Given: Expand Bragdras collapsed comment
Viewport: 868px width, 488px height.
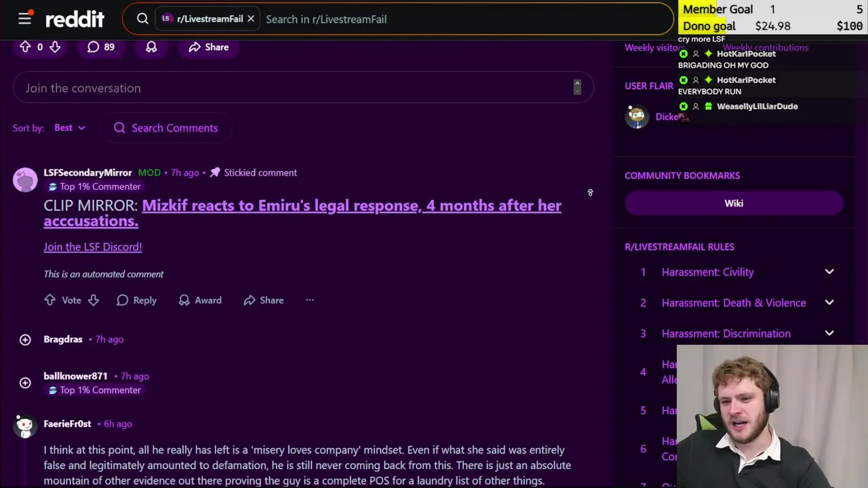Looking at the screenshot, I should (25, 340).
